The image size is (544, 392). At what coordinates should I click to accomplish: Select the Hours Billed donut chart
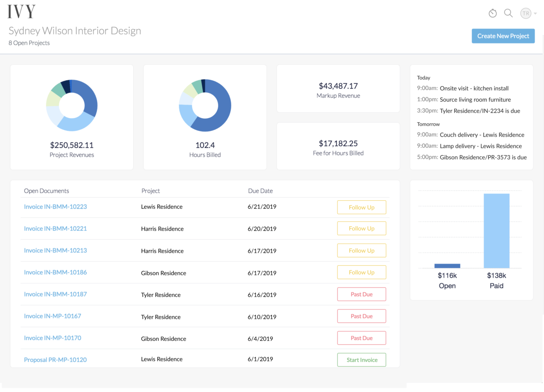tap(205, 105)
